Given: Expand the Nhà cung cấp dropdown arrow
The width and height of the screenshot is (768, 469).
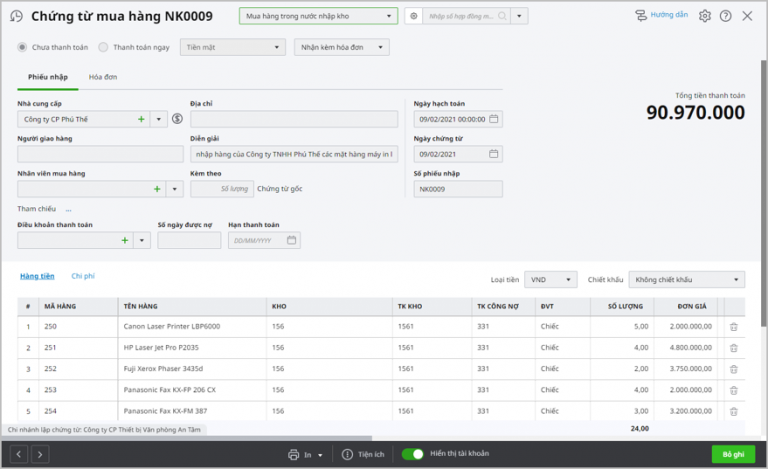Looking at the screenshot, I should pyautogui.click(x=159, y=119).
